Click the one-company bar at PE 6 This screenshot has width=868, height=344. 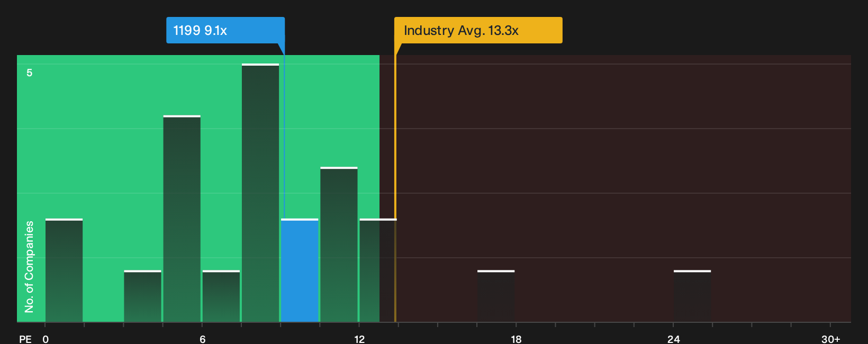[x=221, y=296]
